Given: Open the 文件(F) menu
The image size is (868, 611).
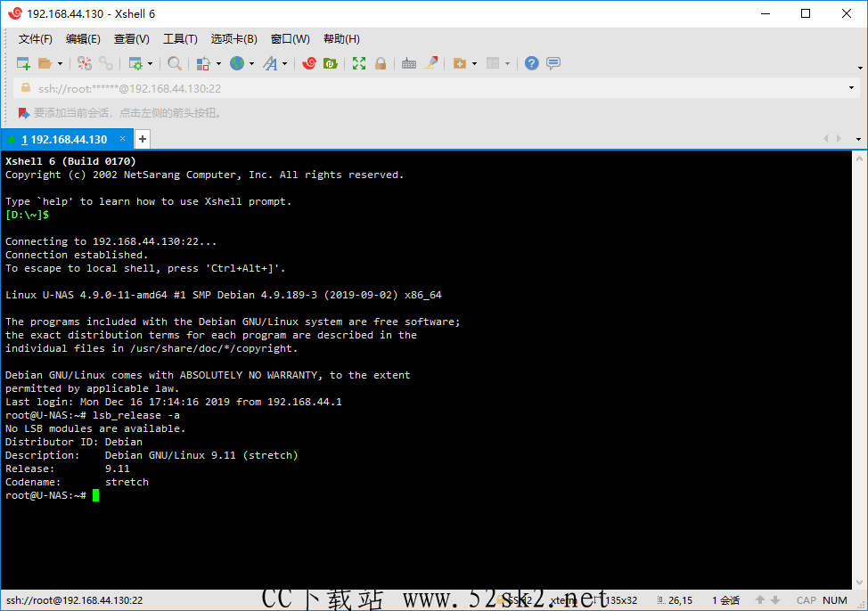Looking at the screenshot, I should (35, 38).
